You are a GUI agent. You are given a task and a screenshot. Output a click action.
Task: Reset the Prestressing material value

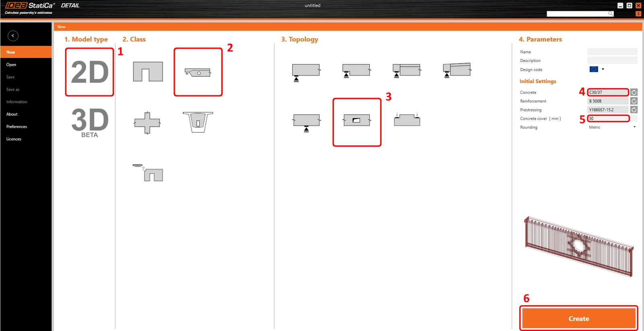pos(634,109)
